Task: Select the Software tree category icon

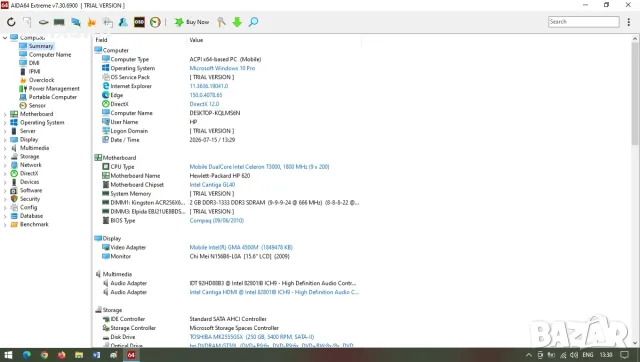Action: [14, 191]
